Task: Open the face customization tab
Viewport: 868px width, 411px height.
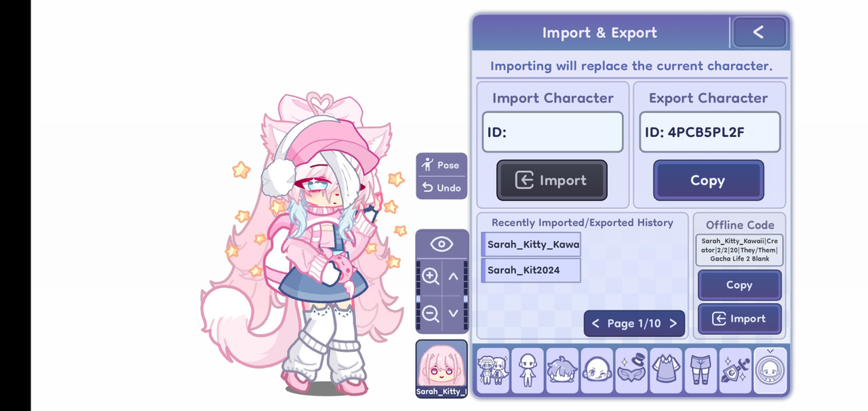Action: (x=597, y=370)
